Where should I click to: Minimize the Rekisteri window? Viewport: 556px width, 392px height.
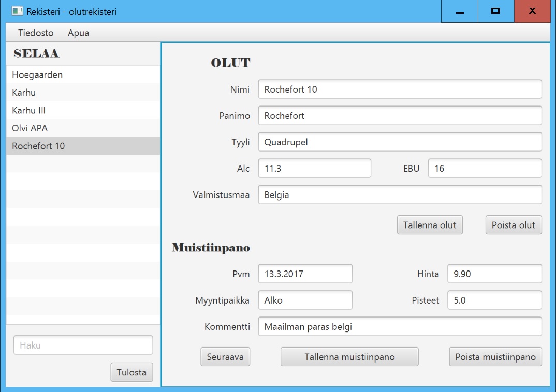[460, 11]
